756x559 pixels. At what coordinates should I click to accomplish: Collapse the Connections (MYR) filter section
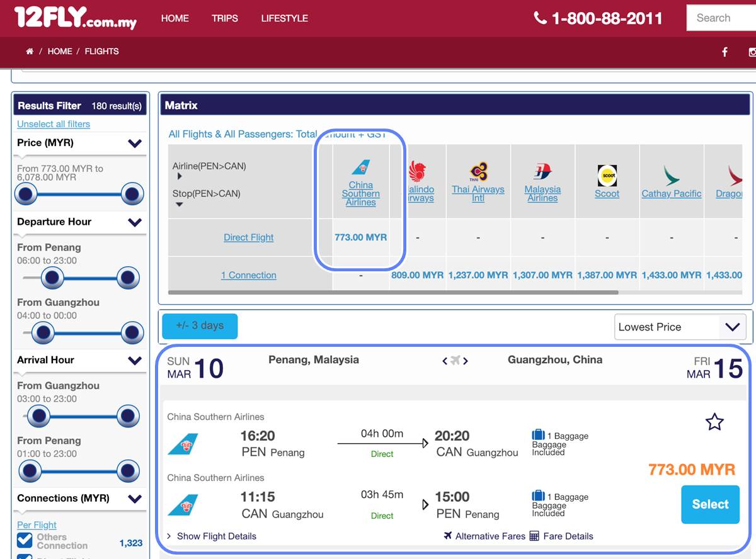(x=135, y=499)
